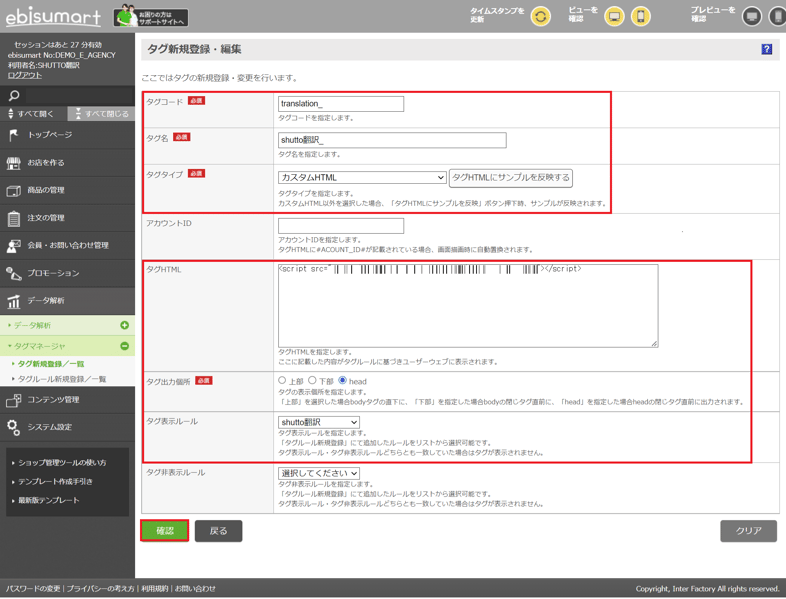Click the clipboard icon for 注文の管理

click(x=14, y=218)
